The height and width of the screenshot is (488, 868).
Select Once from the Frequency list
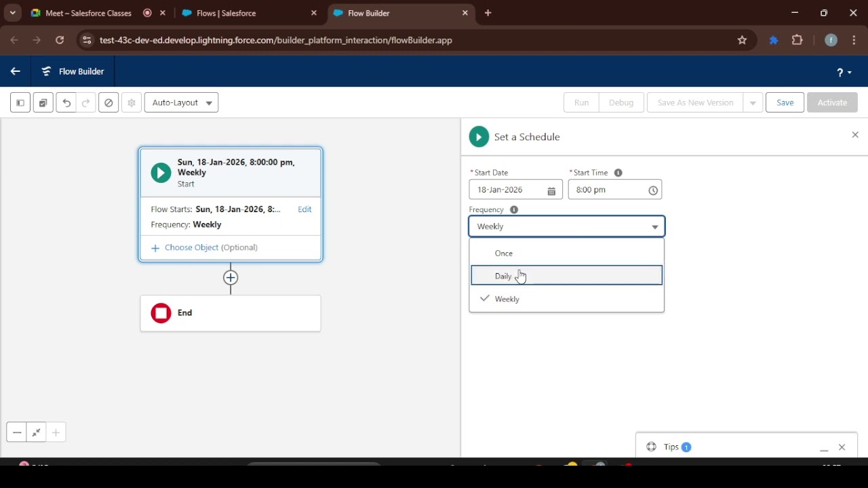pos(567,253)
